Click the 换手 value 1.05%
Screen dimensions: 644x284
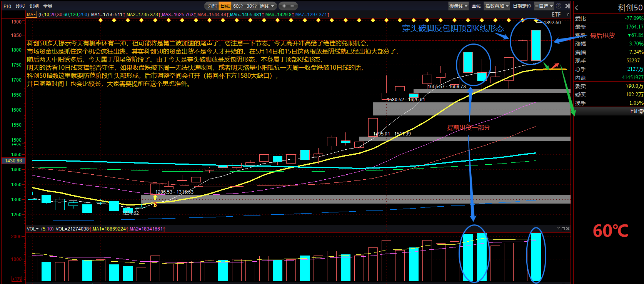click(636, 103)
